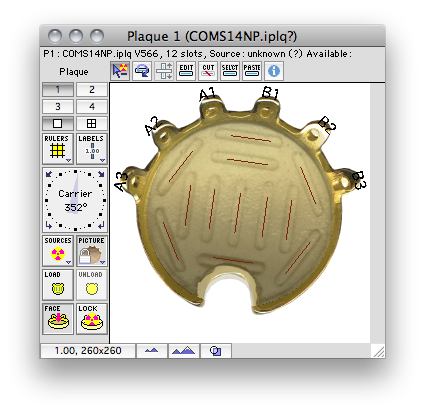Choose the rotate plaque tool icon

point(142,71)
